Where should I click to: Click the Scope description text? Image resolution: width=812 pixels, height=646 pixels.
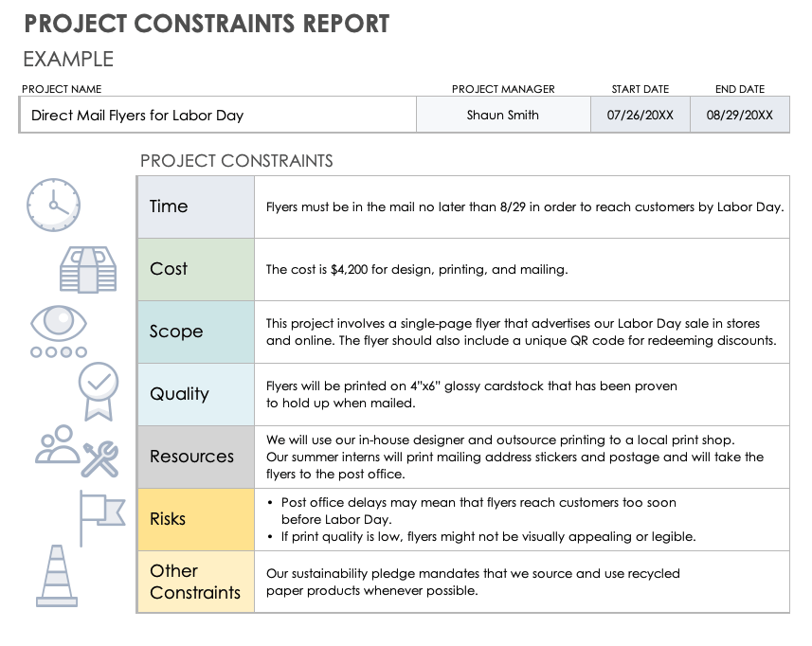(x=520, y=332)
